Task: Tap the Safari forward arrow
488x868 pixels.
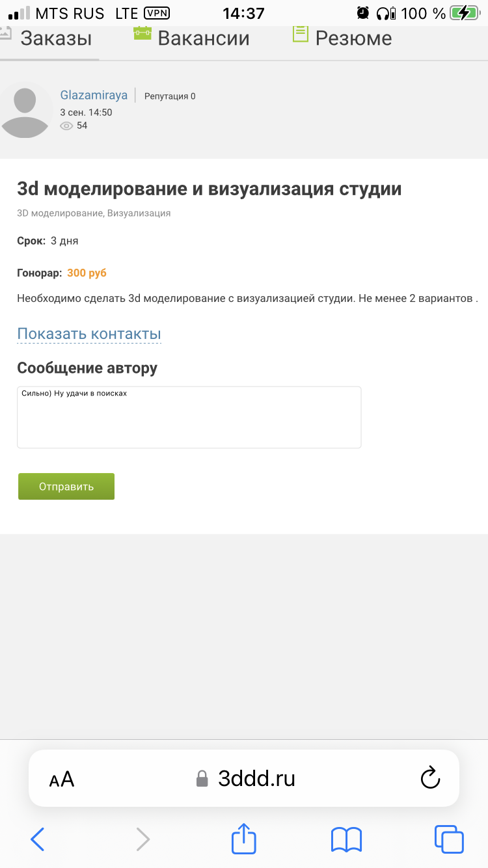Action: 143,839
